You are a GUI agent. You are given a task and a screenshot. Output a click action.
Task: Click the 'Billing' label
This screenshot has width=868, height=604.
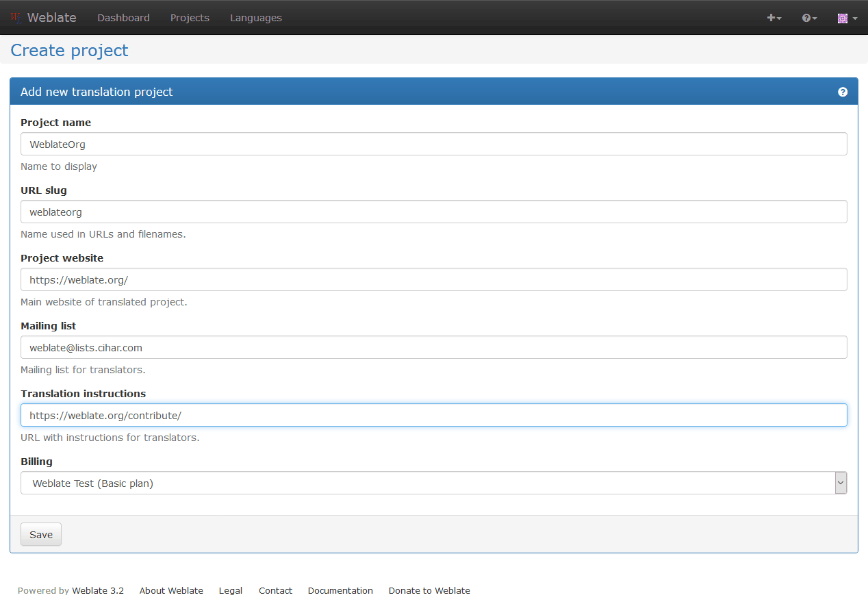point(36,462)
